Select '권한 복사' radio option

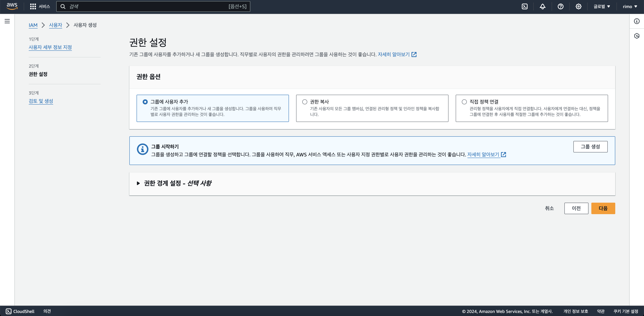pos(305,102)
